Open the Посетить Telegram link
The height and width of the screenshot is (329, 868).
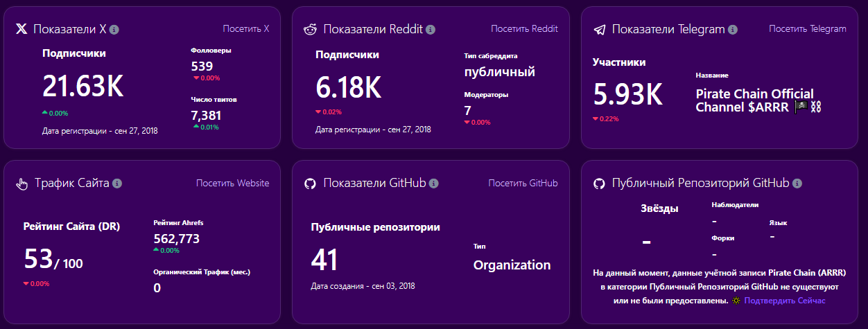[808, 29]
